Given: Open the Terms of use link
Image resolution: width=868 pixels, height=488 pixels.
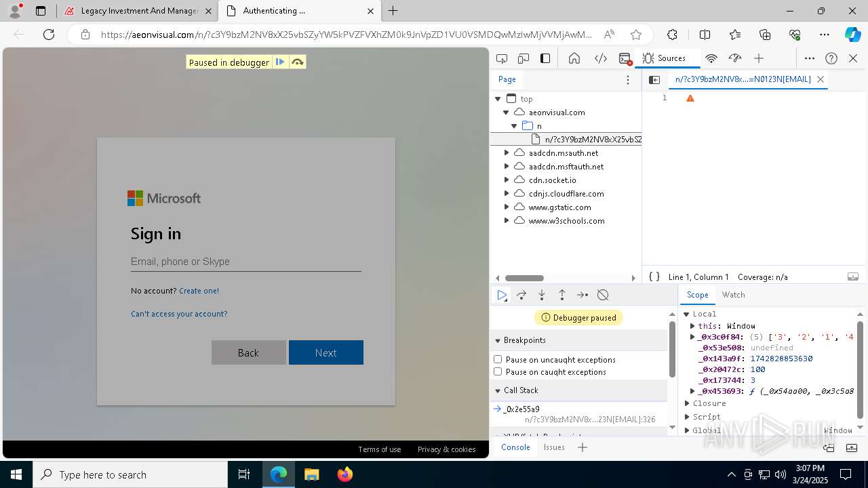Looking at the screenshot, I should pyautogui.click(x=379, y=449).
